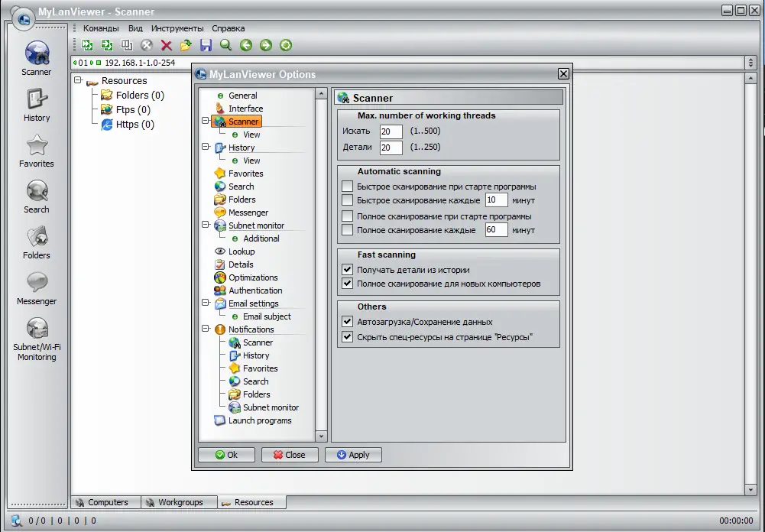Enable Быстрое сканирование при старте программы checkbox
The width and height of the screenshot is (765, 532).
click(348, 187)
